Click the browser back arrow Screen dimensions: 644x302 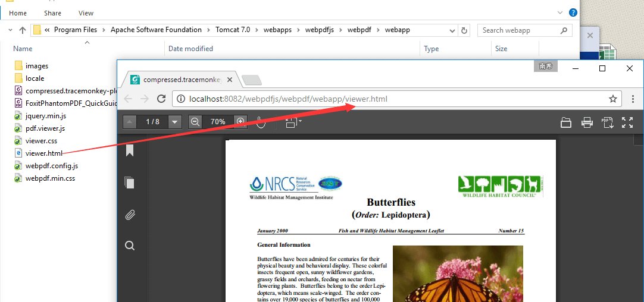pos(128,99)
